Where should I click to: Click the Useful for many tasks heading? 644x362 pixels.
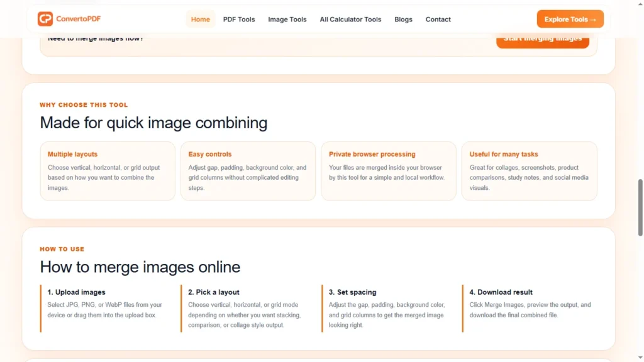504,155
